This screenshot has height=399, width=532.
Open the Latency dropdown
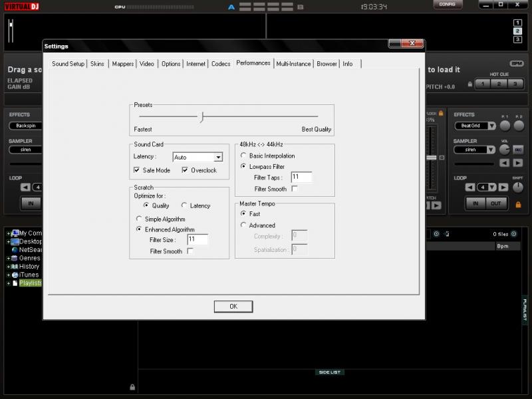click(219, 157)
